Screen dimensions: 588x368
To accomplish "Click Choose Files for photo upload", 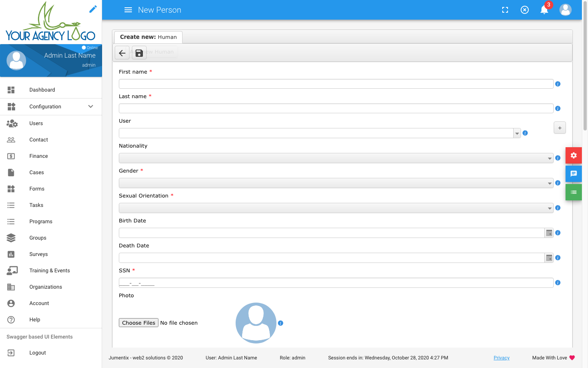I will click(x=138, y=323).
